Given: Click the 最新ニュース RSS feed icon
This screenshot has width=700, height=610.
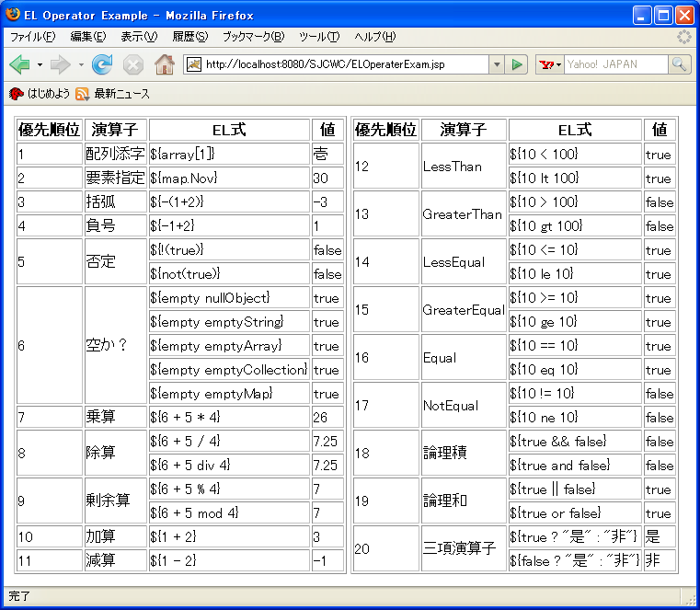Looking at the screenshot, I should coord(83,94).
